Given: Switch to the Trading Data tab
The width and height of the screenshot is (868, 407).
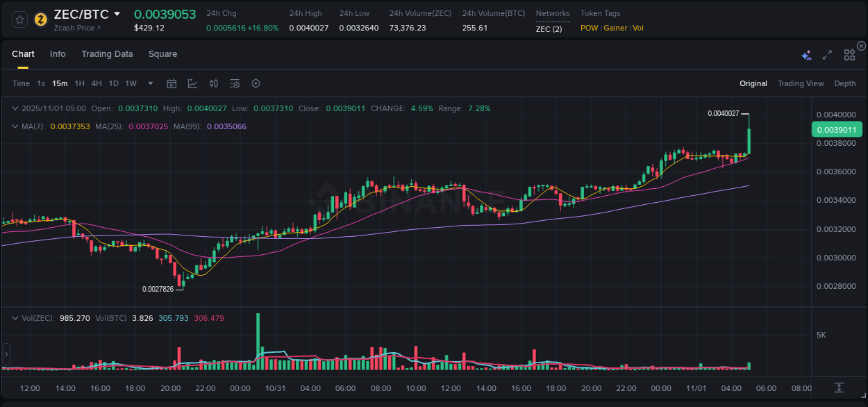Looking at the screenshot, I should 107,53.
